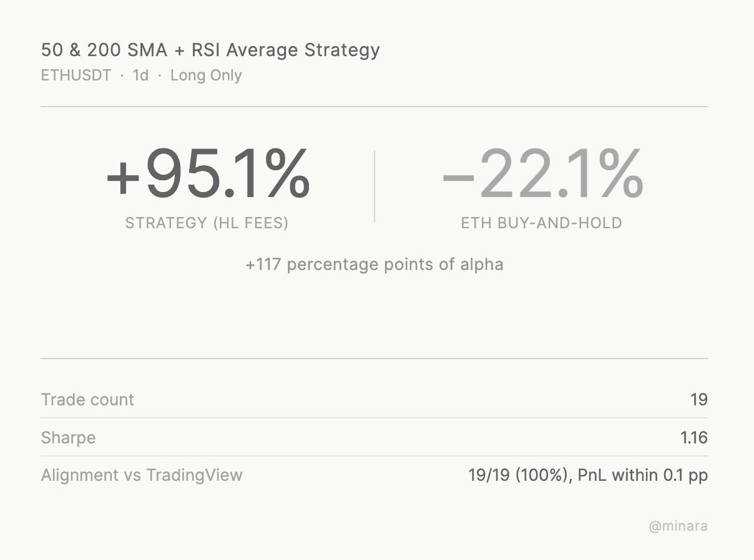Click the divider line between Sharpe and Alignment rows

[x=374, y=456]
